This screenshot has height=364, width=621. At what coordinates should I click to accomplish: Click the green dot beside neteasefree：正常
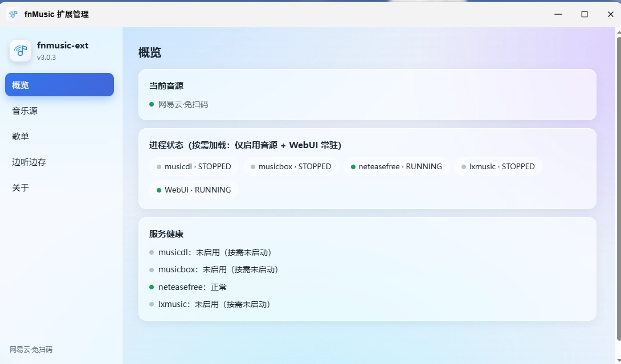point(152,287)
